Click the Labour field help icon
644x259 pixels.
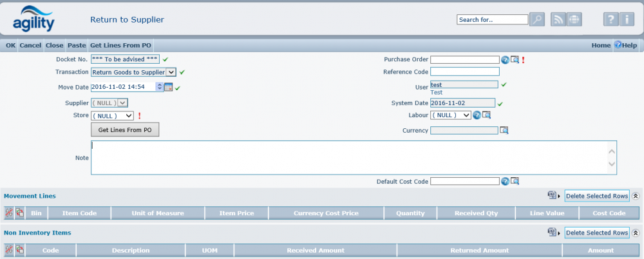coord(477,115)
